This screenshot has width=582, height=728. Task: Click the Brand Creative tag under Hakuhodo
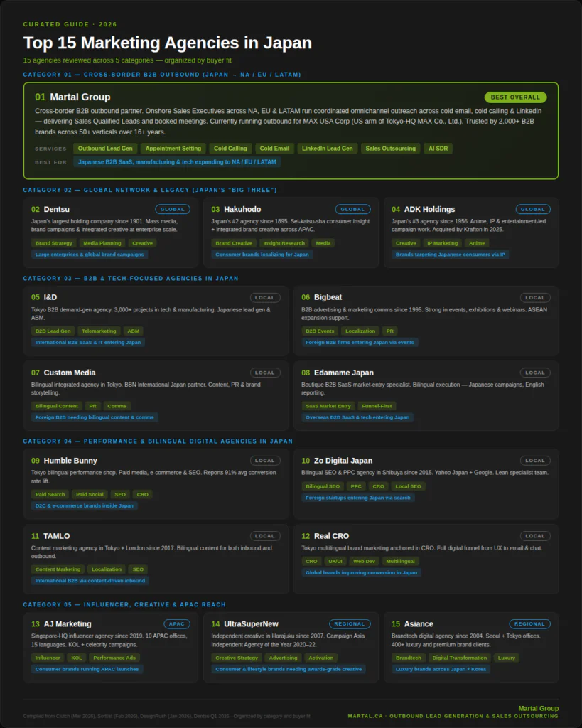pos(234,243)
